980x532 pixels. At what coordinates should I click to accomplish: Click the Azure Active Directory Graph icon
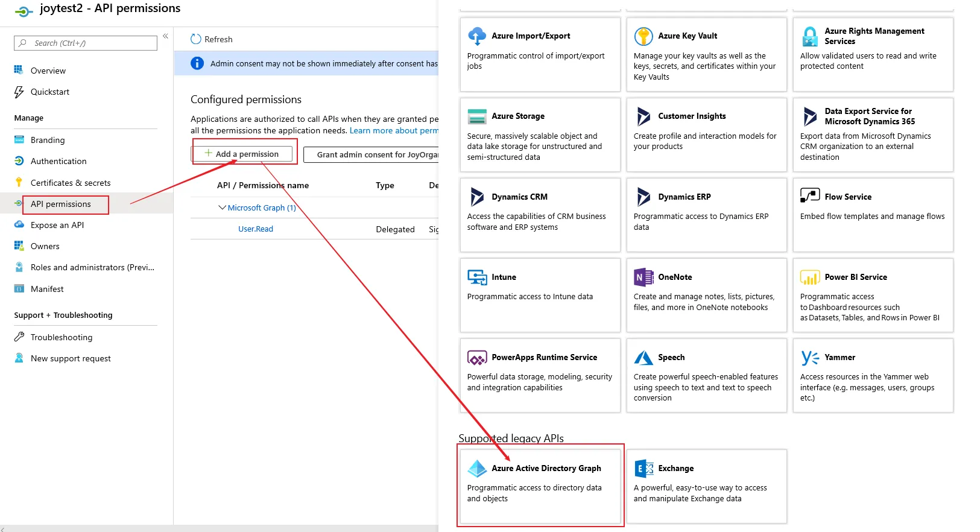(x=477, y=469)
